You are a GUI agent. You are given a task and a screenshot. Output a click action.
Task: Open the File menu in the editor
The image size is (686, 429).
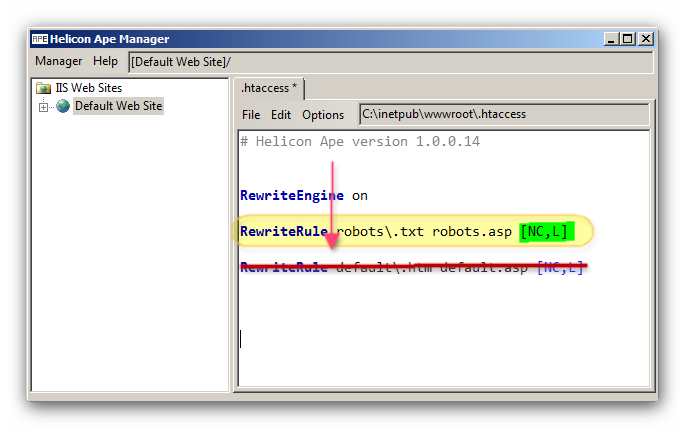pos(251,115)
